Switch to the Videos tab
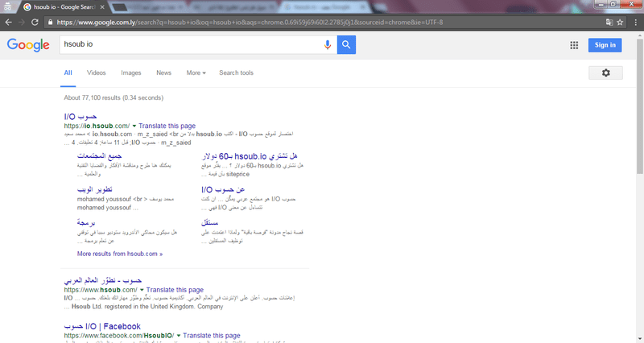Screen dimensions: 644x343 coord(96,72)
